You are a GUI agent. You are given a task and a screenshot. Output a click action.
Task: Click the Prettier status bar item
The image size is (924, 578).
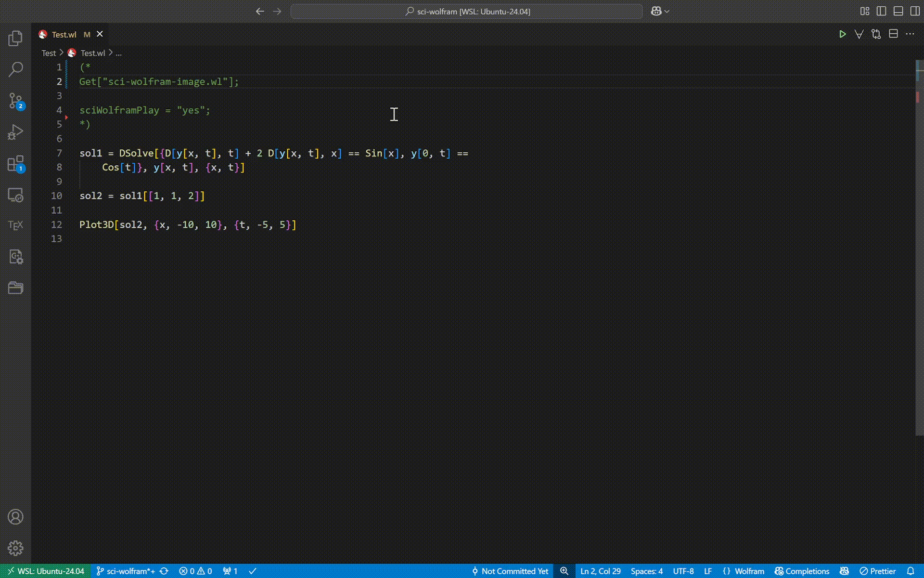click(x=878, y=571)
